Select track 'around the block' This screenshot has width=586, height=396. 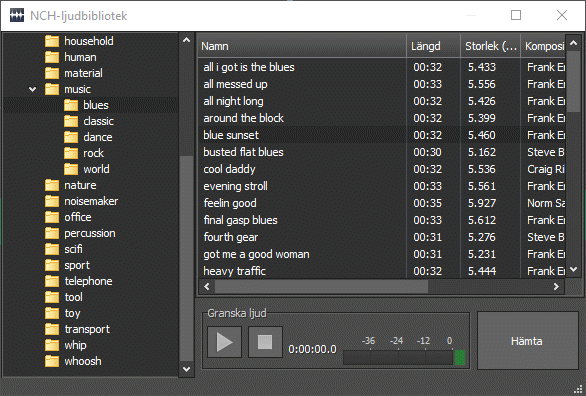(x=243, y=118)
